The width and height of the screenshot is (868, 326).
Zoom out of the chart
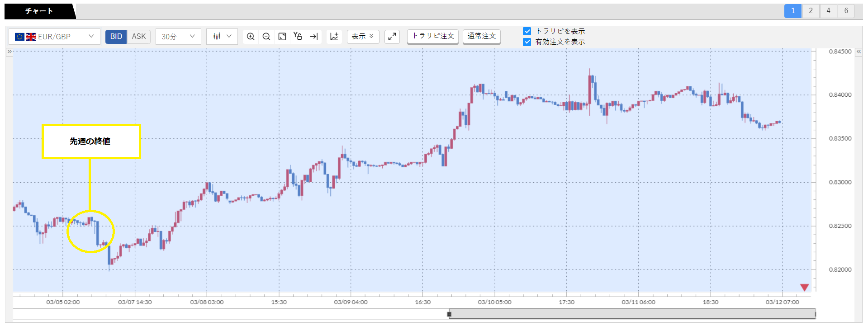point(266,37)
